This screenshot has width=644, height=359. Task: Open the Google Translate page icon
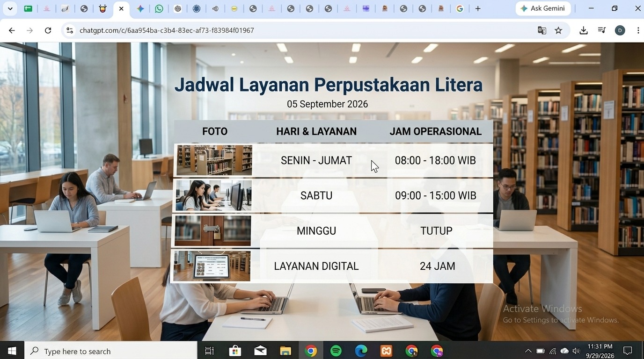point(542,30)
